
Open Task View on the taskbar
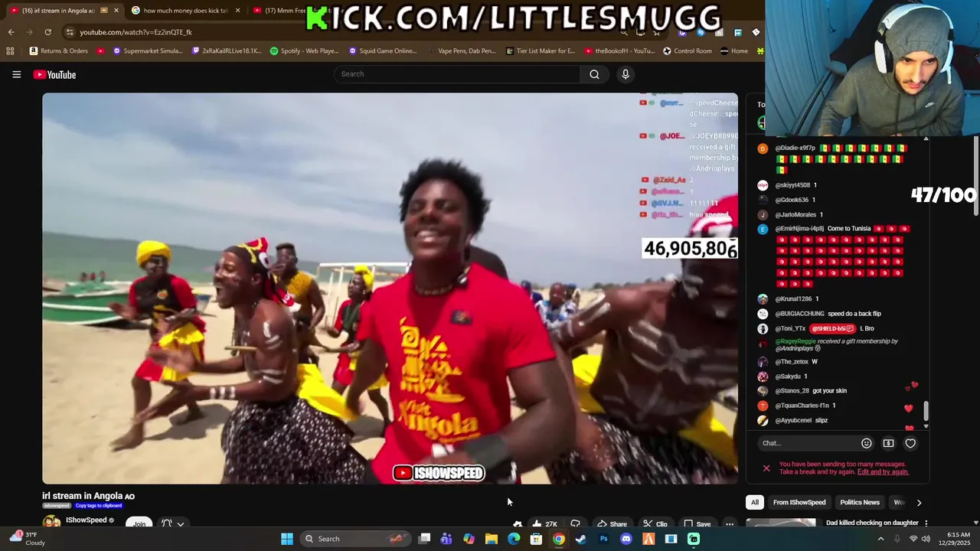(424, 539)
